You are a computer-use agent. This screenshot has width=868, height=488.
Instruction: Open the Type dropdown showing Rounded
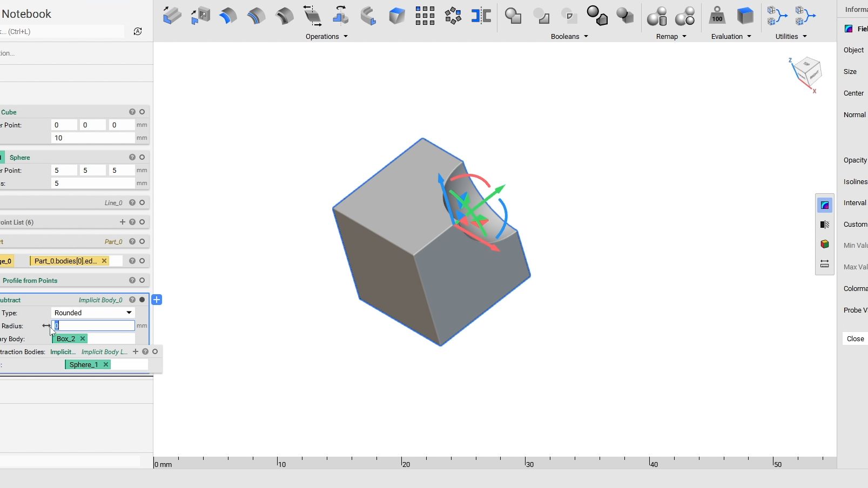point(92,313)
